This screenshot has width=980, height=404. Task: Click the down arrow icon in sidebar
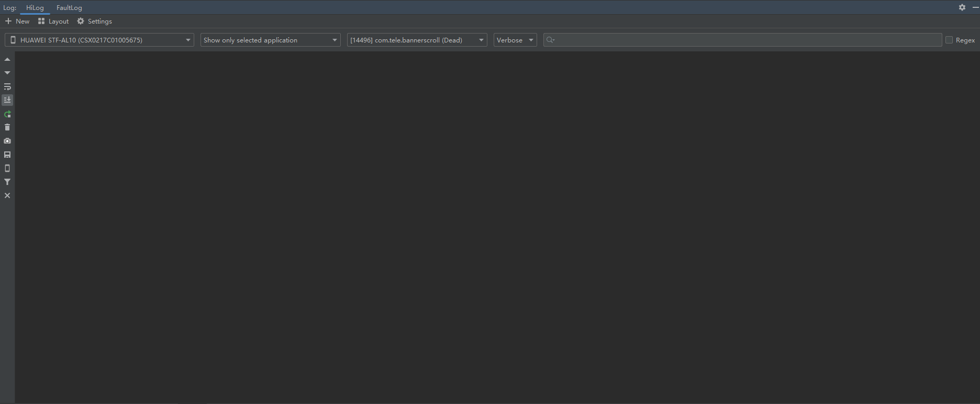(x=7, y=73)
